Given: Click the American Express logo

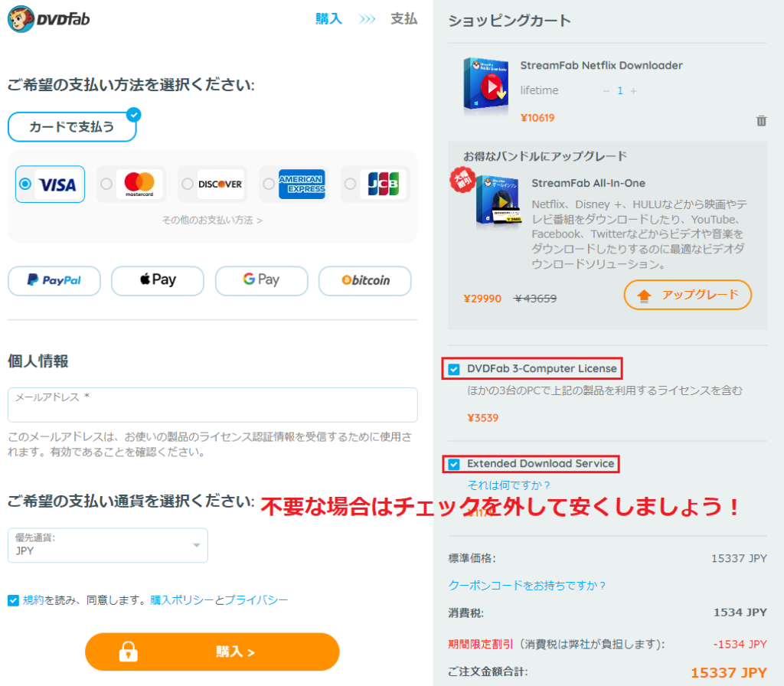Looking at the screenshot, I should click(x=302, y=184).
